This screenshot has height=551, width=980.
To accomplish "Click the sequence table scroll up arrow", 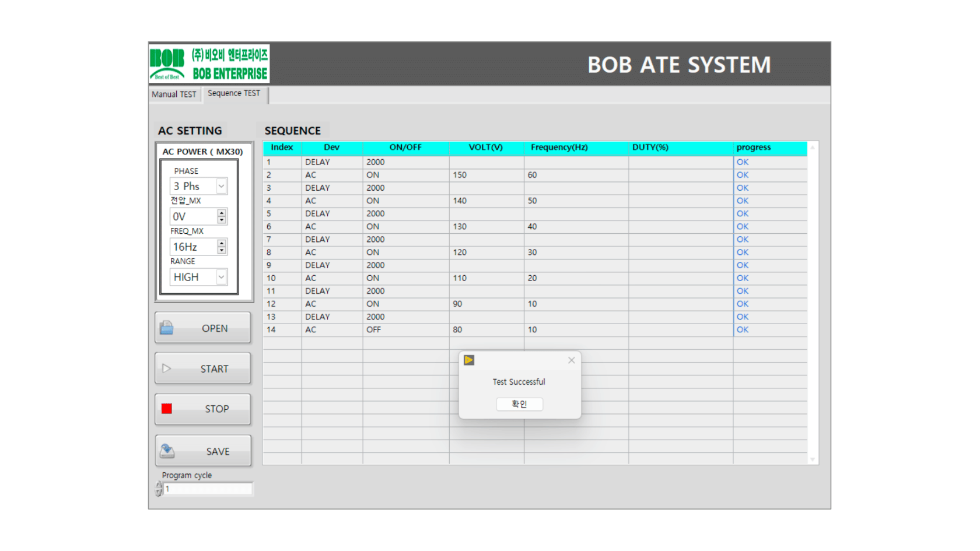I will (813, 148).
